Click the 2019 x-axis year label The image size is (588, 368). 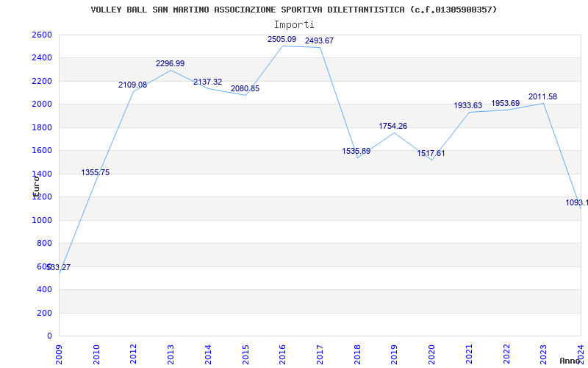pos(395,355)
